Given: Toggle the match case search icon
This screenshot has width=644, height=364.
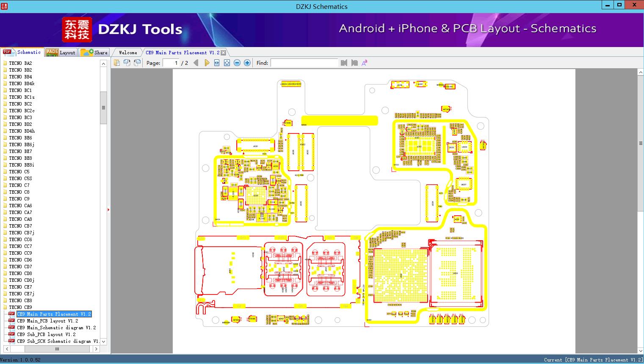Looking at the screenshot, I should coord(365,63).
